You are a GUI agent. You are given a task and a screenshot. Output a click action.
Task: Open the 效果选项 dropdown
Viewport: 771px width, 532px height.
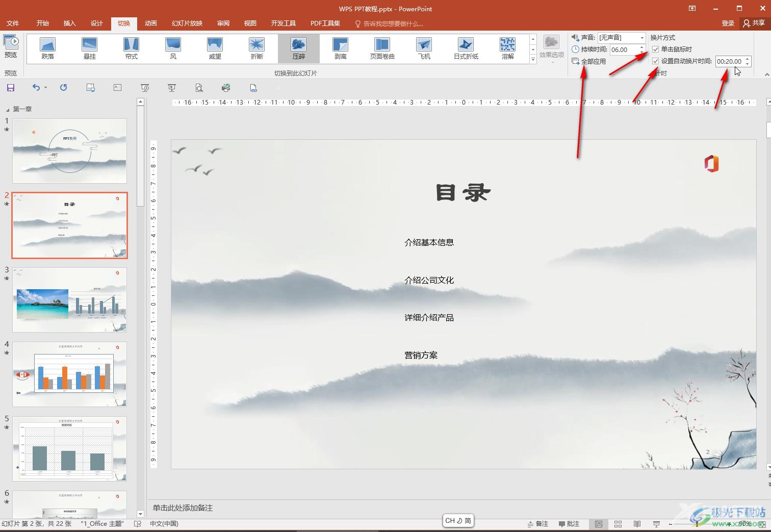coord(551,49)
